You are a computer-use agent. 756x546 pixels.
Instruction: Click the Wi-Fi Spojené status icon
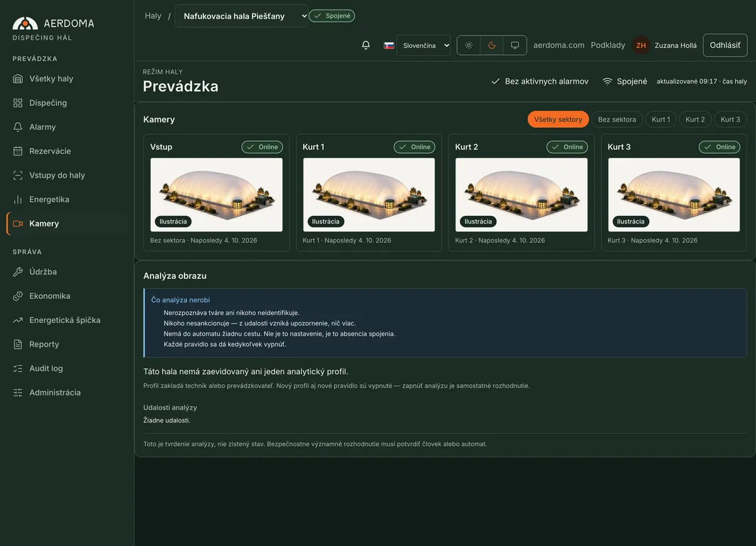point(607,81)
